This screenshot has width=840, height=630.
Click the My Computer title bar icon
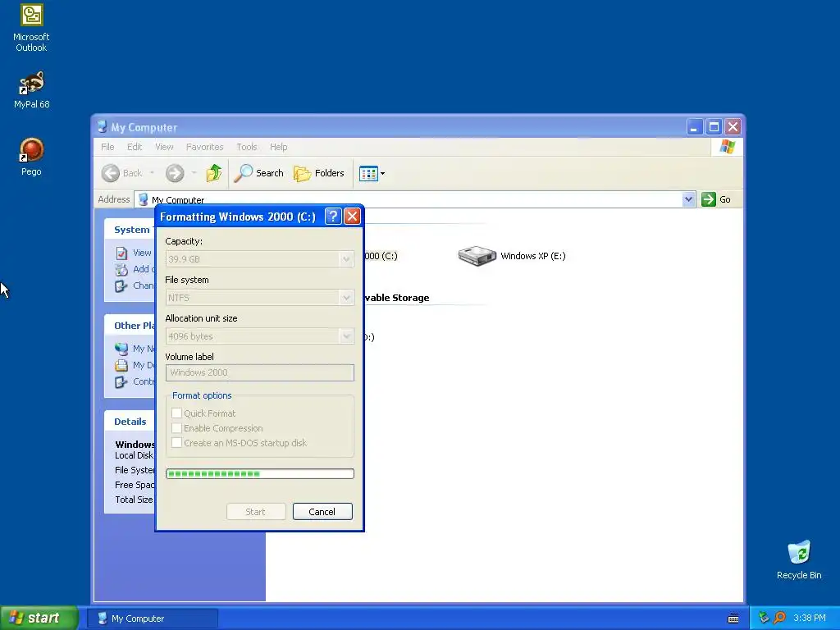tap(102, 127)
